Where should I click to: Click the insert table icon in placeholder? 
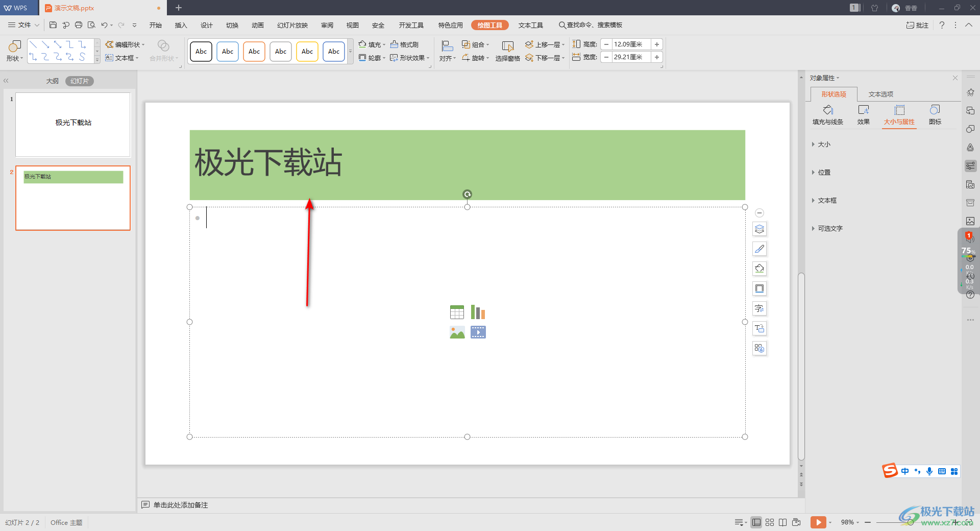pos(457,312)
